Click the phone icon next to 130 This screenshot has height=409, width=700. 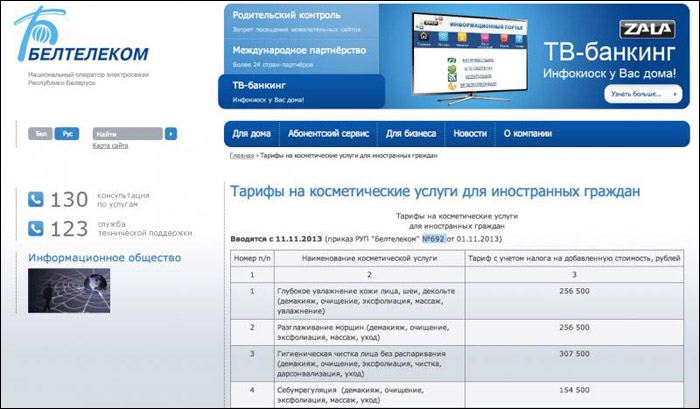[36, 199]
